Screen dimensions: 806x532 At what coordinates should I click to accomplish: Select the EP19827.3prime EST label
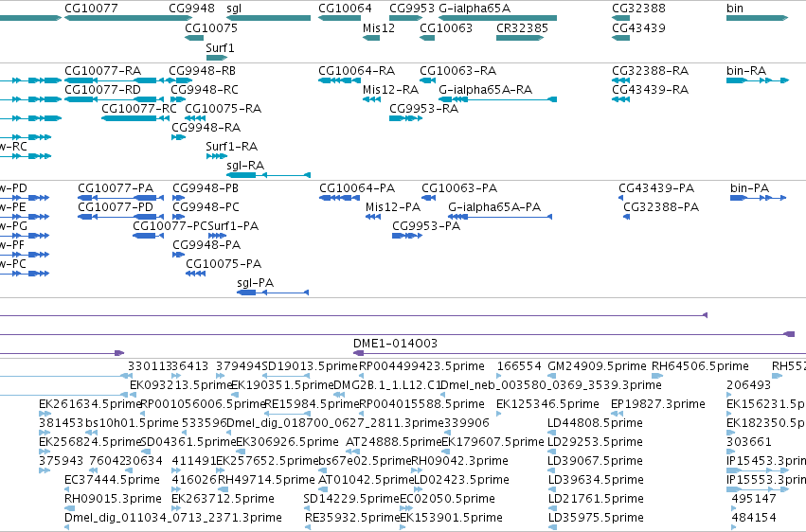click(x=658, y=404)
